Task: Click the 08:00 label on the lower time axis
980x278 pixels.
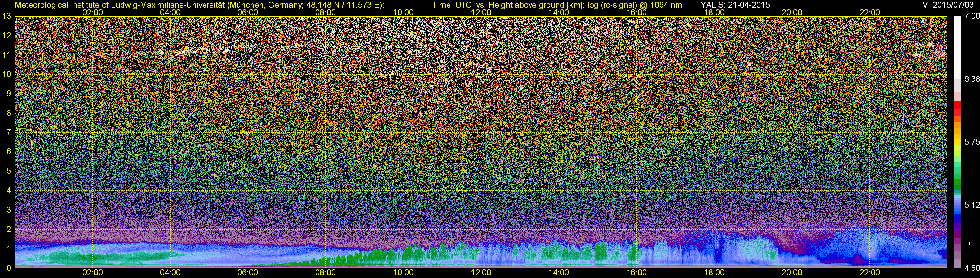Action: pyautogui.click(x=326, y=273)
